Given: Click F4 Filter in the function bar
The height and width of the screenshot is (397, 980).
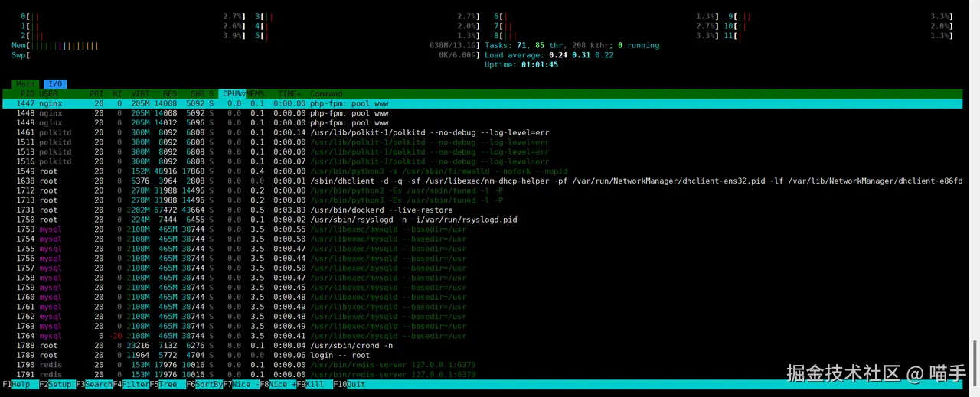Looking at the screenshot, I should click(x=130, y=384).
